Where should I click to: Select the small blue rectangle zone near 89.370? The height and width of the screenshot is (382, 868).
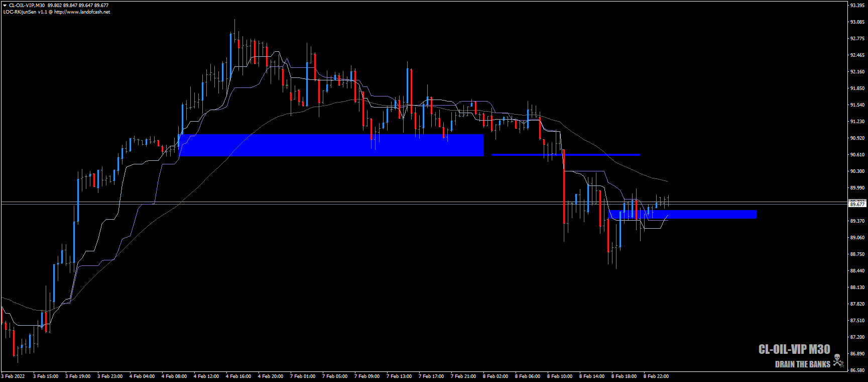point(682,215)
